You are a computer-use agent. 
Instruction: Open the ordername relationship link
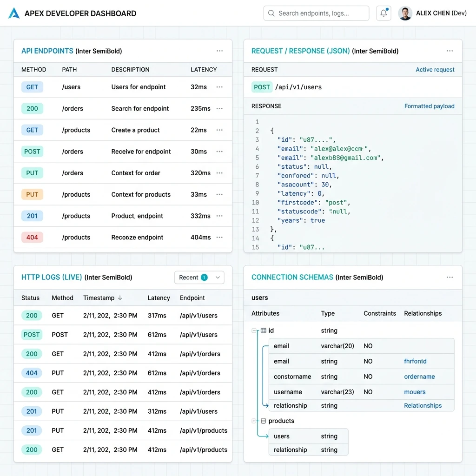pyautogui.click(x=419, y=377)
